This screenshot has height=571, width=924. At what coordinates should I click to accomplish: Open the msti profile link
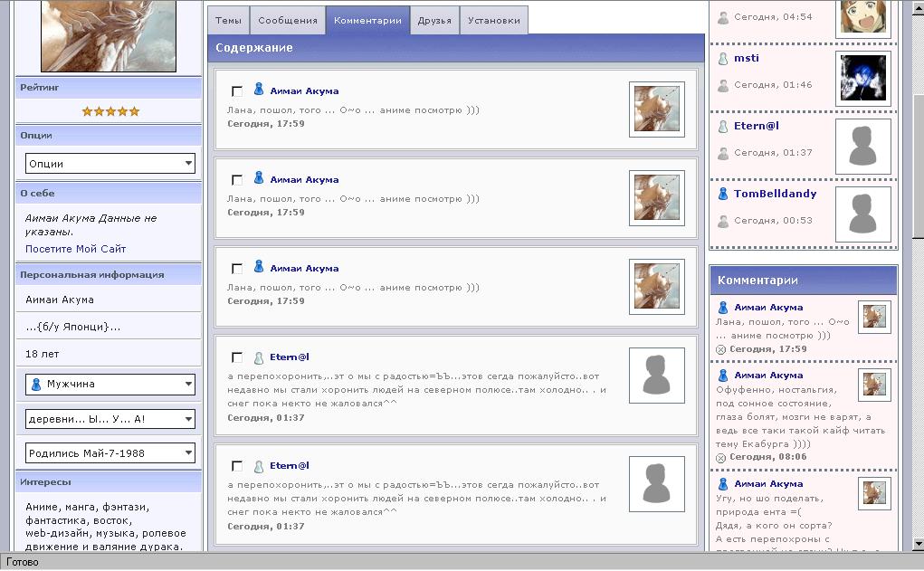point(747,58)
